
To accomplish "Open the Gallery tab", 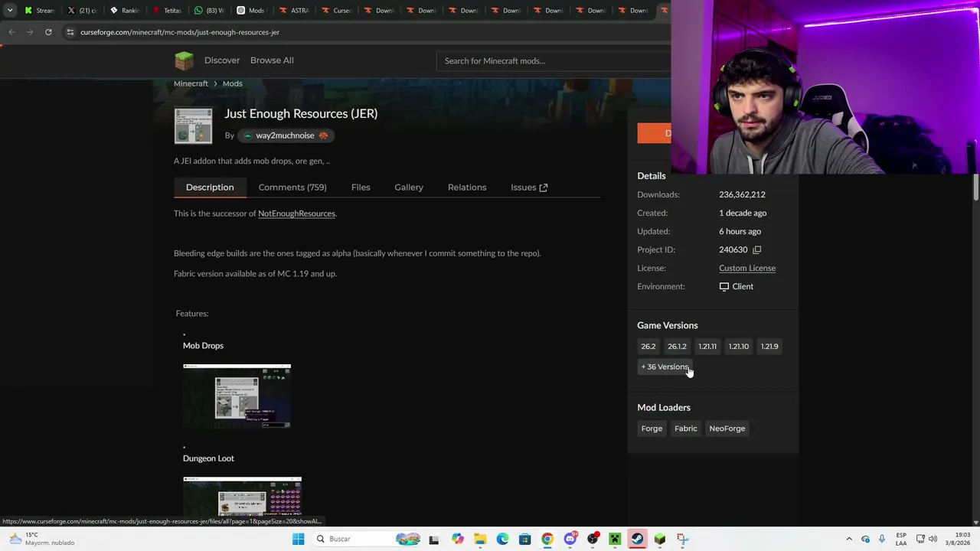I will click(409, 187).
